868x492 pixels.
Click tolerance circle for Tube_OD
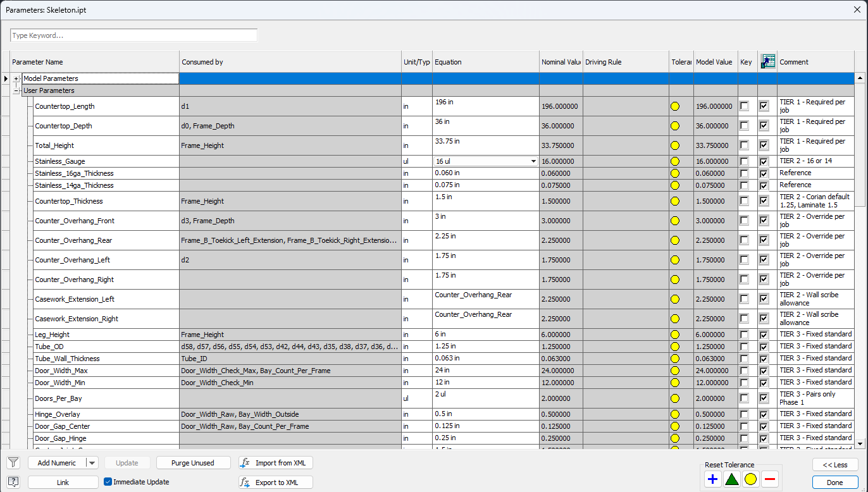point(675,347)
